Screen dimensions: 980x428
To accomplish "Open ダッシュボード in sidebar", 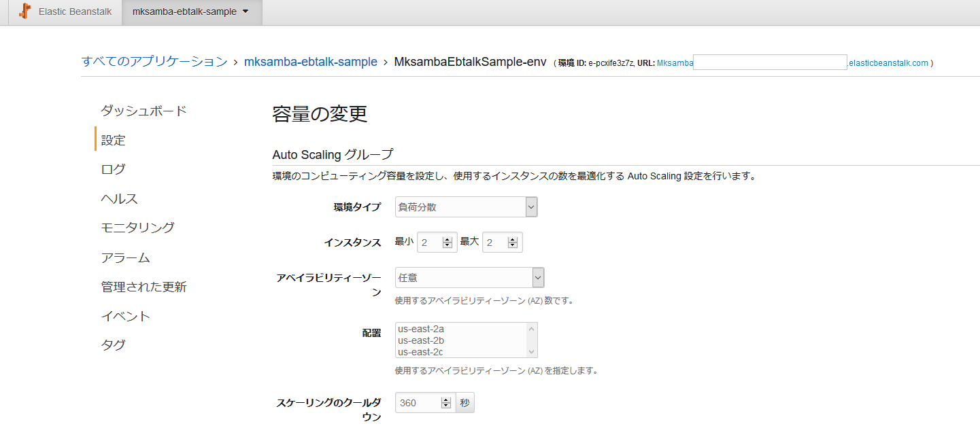I will [143, 111].
